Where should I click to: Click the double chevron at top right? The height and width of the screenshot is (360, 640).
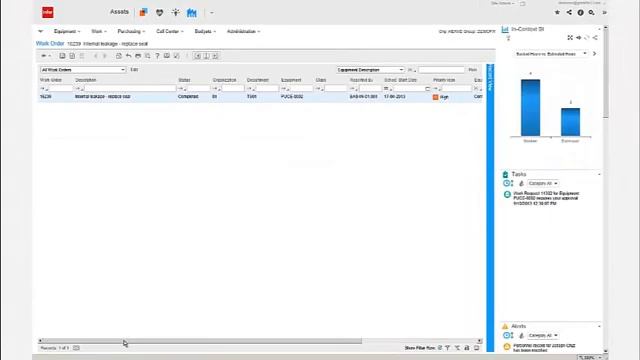pos(604,13)
